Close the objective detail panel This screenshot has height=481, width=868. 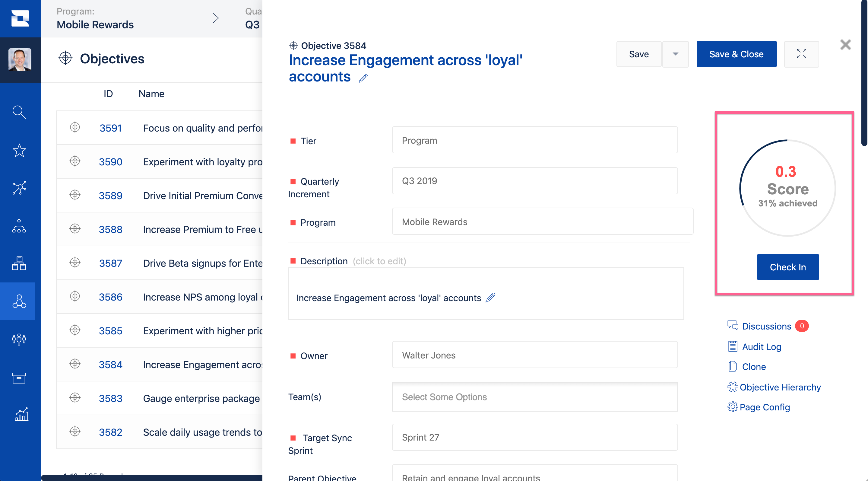(845, 45)
